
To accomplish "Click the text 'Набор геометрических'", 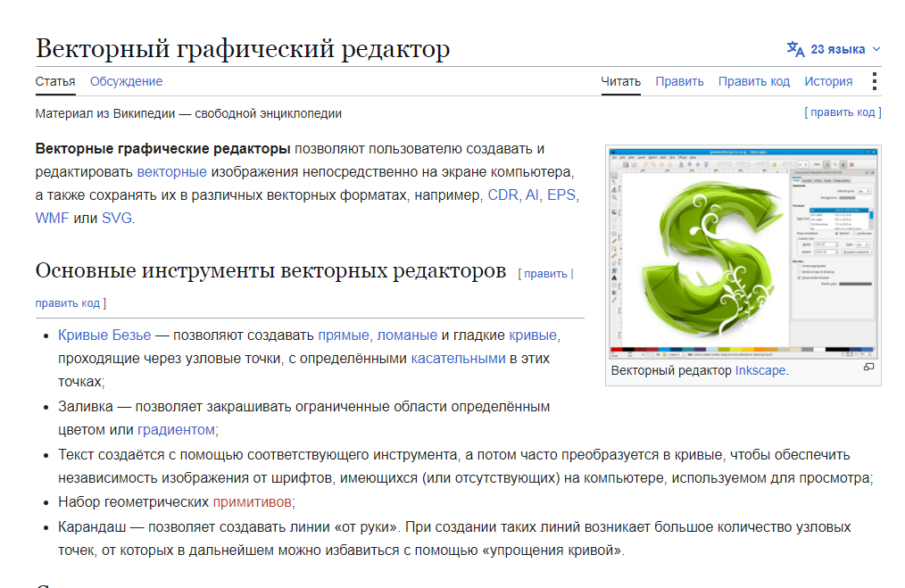I will coord(133,502).
